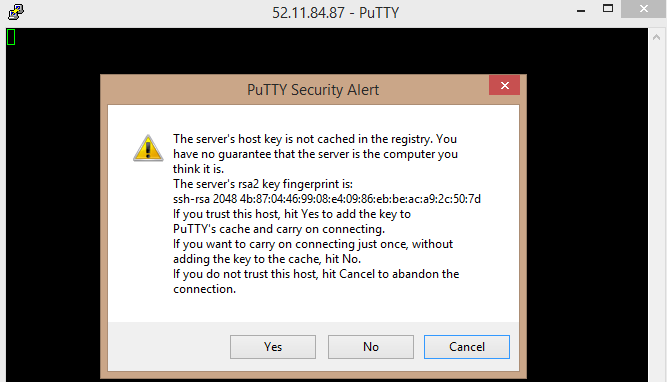
Task: Click the host key not cached message
Action: click(315, 154)
